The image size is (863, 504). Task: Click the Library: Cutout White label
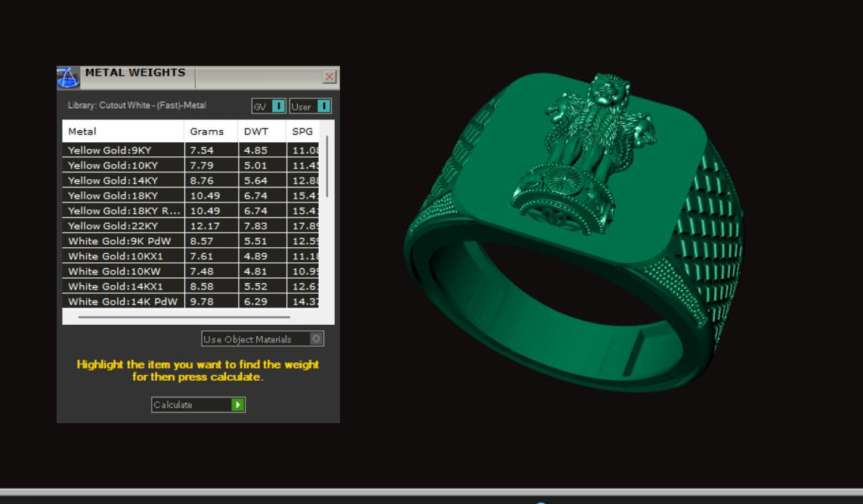(x=137, y=105)
